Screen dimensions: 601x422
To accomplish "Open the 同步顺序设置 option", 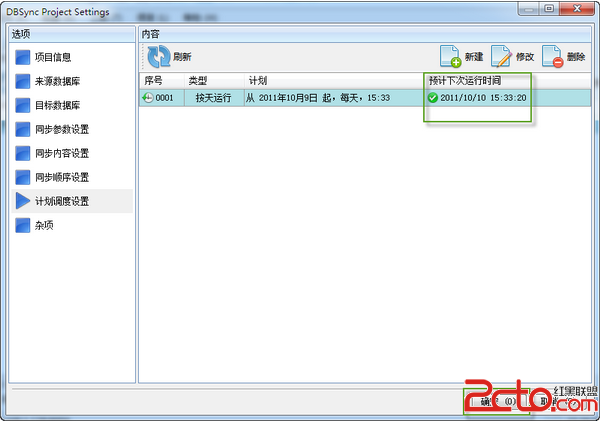I will 62,177.
